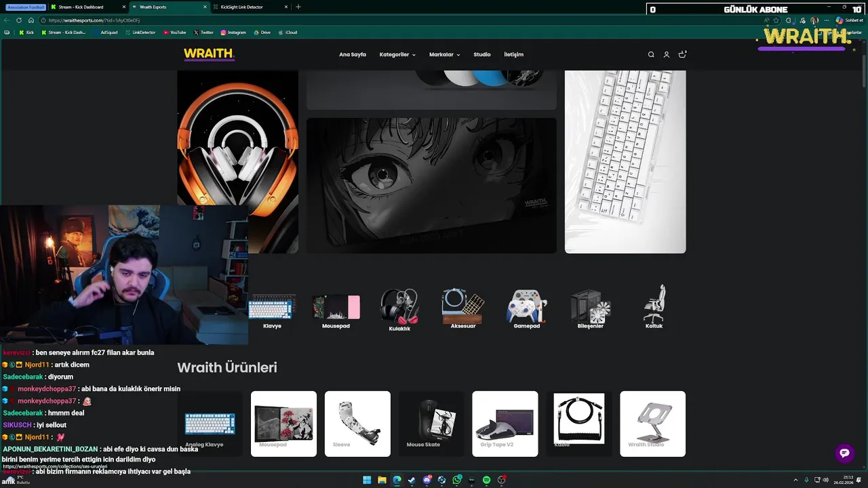Click the anime eyes mousepad banner

tap(431, 186)
